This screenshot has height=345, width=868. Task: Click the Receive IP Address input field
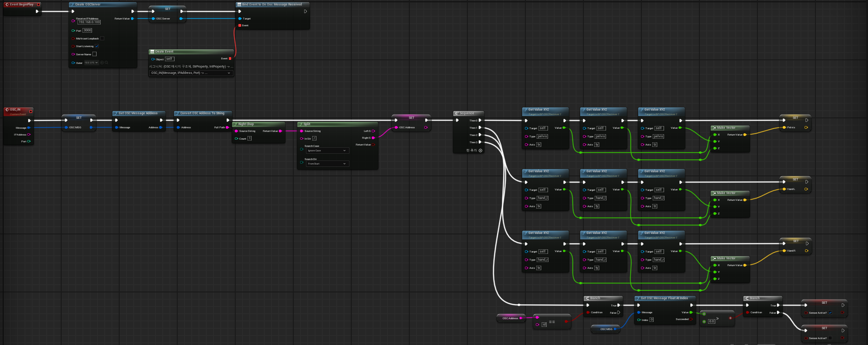89,22
